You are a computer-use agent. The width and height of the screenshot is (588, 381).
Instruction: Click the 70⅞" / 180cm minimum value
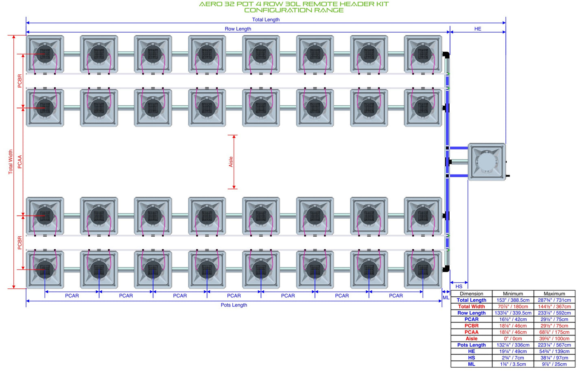(x=513, y=307)
